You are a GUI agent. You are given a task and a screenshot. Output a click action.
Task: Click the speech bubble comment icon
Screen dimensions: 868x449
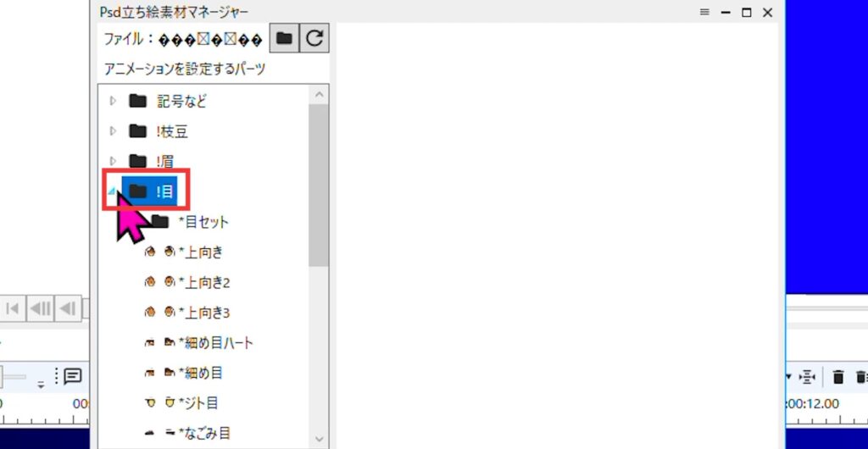pos(72,376)
